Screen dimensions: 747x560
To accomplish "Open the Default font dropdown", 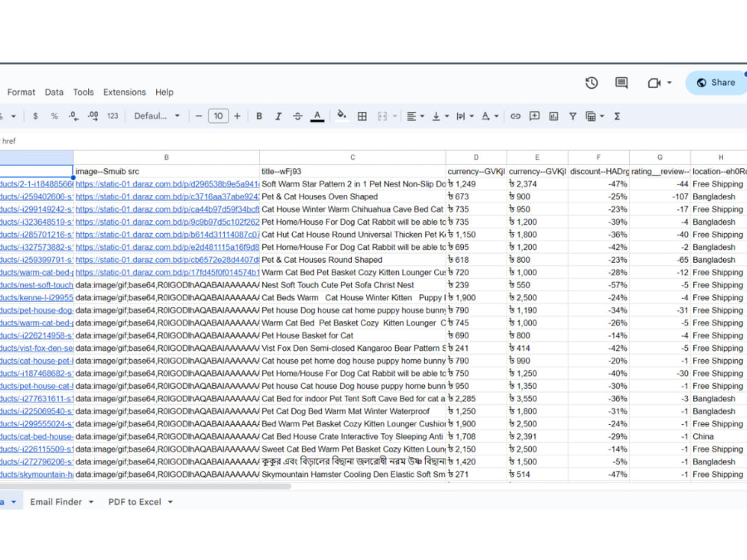I will pos(157,116).
